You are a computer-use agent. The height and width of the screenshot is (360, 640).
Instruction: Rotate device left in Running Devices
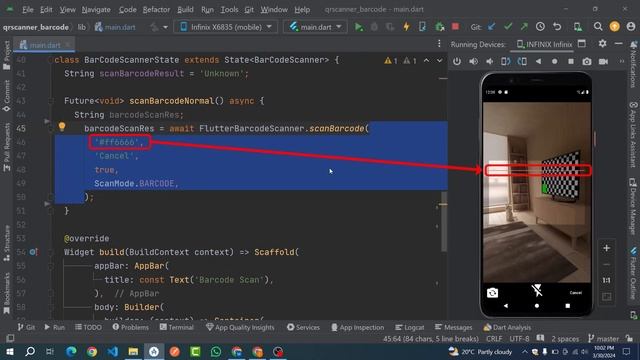point(505,61)
